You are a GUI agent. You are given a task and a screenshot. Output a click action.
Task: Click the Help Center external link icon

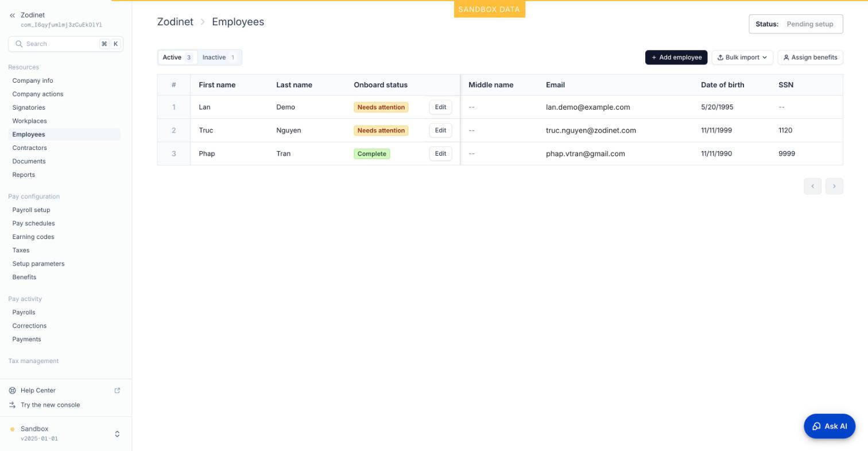click(117, 391)
